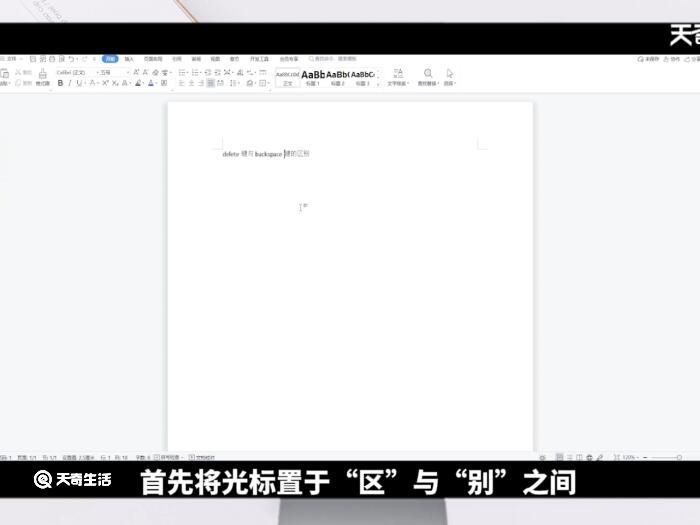
Task: Click the command search box in ribbon
Action: click(x=333, y=59)
